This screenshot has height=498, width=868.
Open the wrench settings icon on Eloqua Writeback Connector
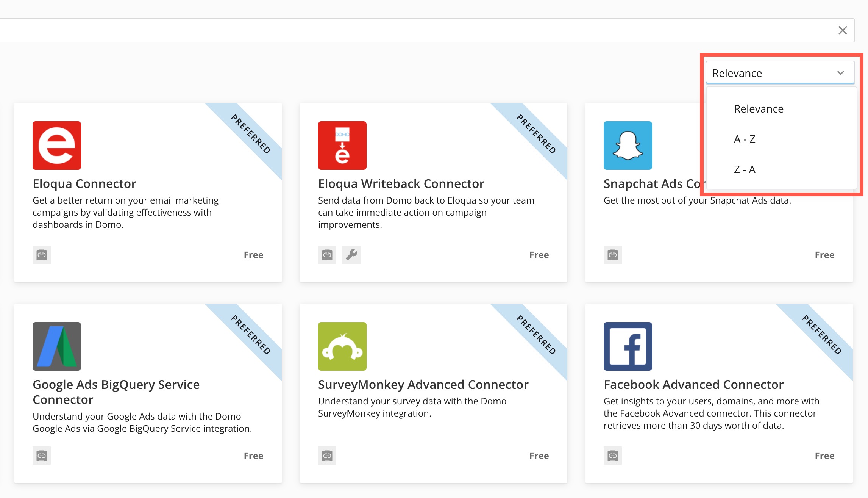click(x=351, y=255)
